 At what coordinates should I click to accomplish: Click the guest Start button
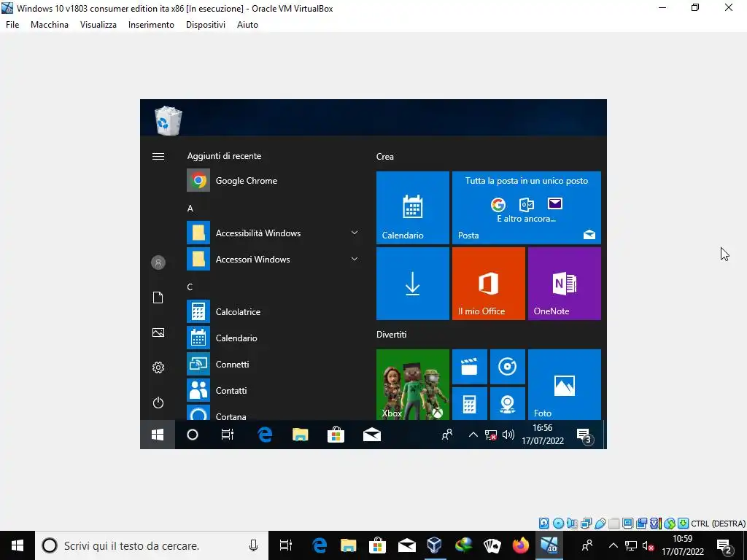[158, 435]
